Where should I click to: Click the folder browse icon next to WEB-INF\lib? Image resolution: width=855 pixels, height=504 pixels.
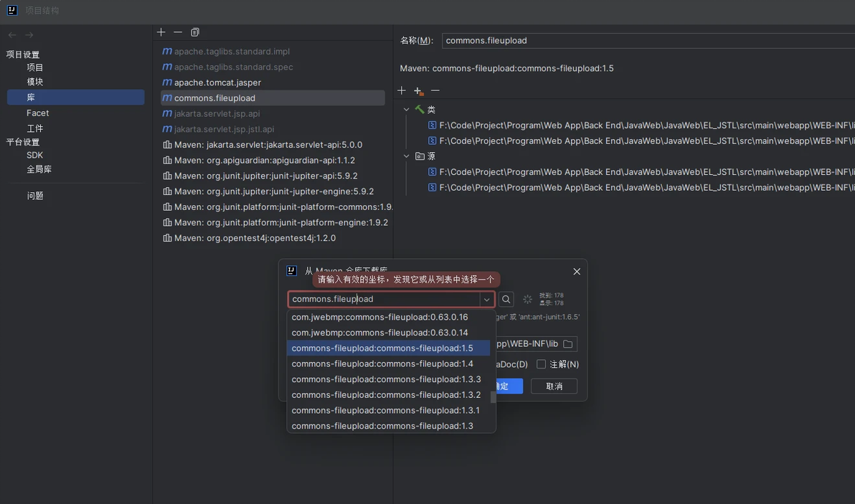pos(567,344)
